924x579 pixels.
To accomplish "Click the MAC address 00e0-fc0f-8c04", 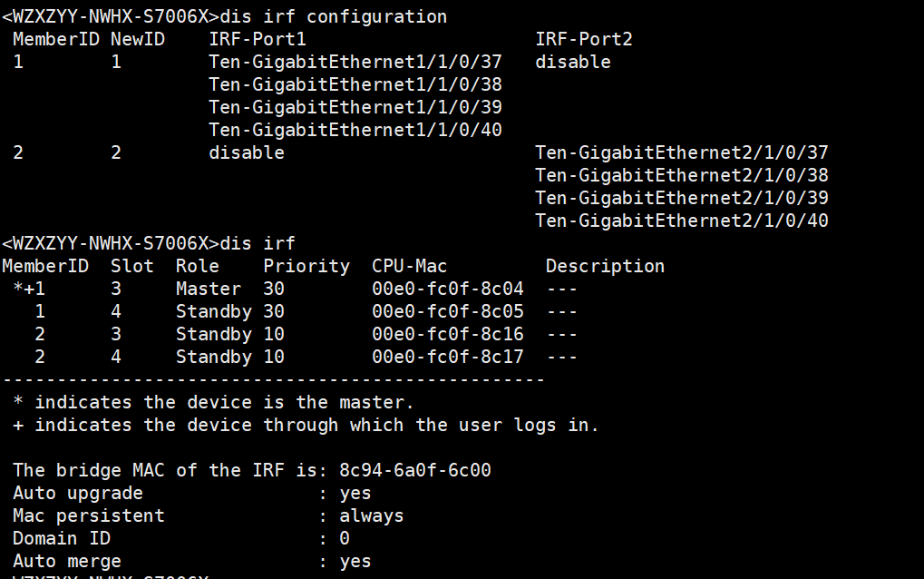I will pos(447,289).
